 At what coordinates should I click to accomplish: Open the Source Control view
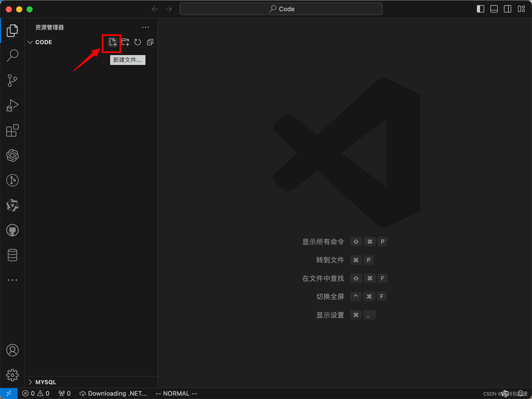coord(12,81)
